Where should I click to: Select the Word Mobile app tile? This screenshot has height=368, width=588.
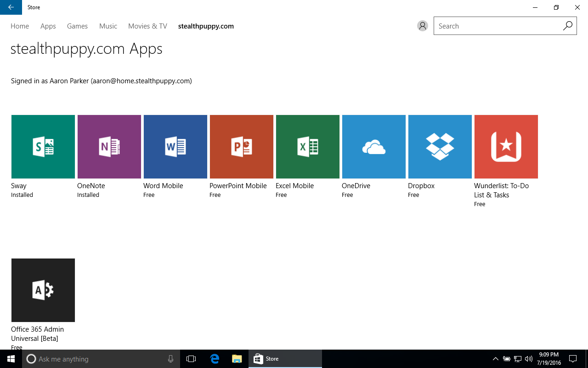point(175,147)
